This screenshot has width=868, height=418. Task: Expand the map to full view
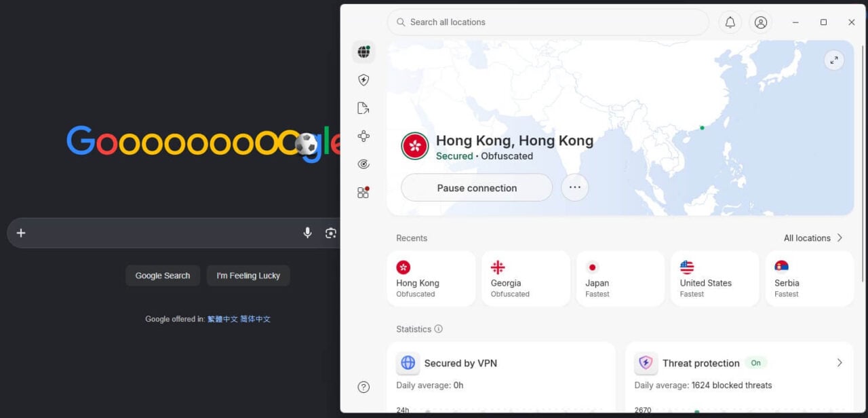(x=834, y=60)
